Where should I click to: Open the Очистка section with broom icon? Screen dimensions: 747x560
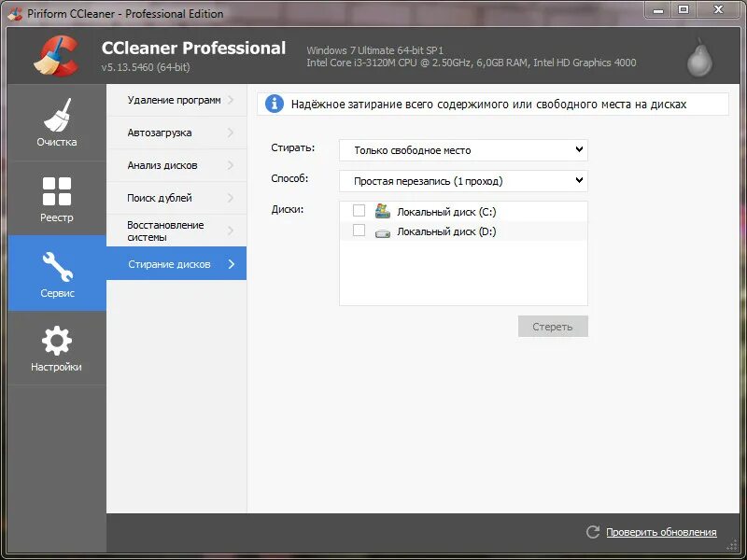(x=57, y=123)
